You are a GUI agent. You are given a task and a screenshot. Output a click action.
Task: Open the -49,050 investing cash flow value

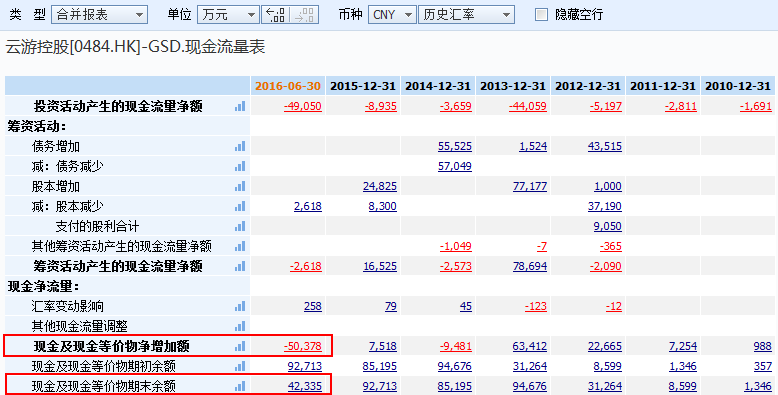click(303, 106)
